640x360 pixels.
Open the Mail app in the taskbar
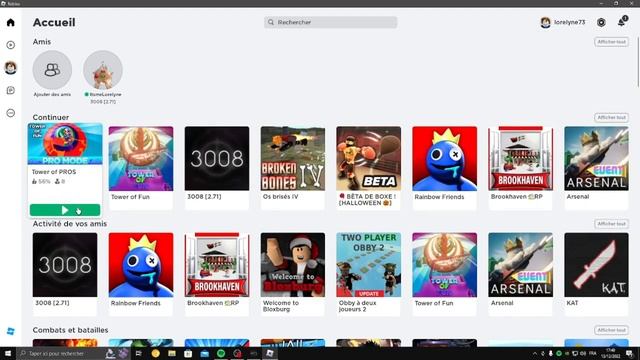(x=204, y=353)
